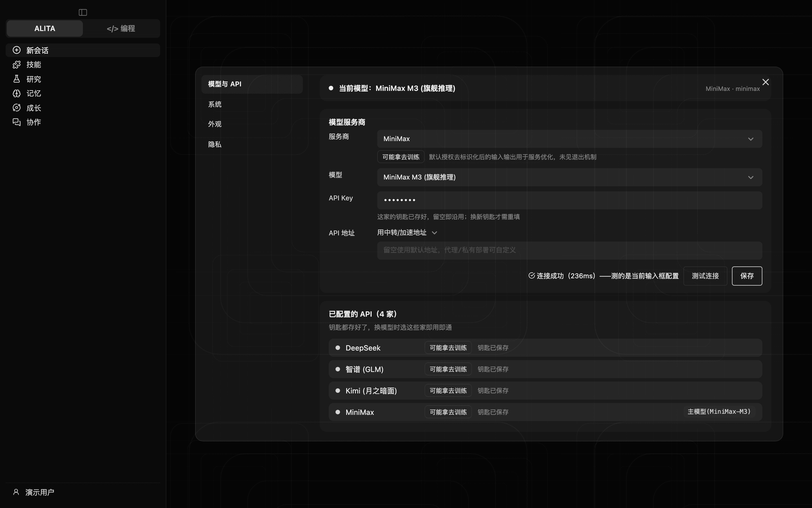The height and width of the screenshot is (508, 812).
Task: Open the 成长 growth icon
Action: (16, 108)
